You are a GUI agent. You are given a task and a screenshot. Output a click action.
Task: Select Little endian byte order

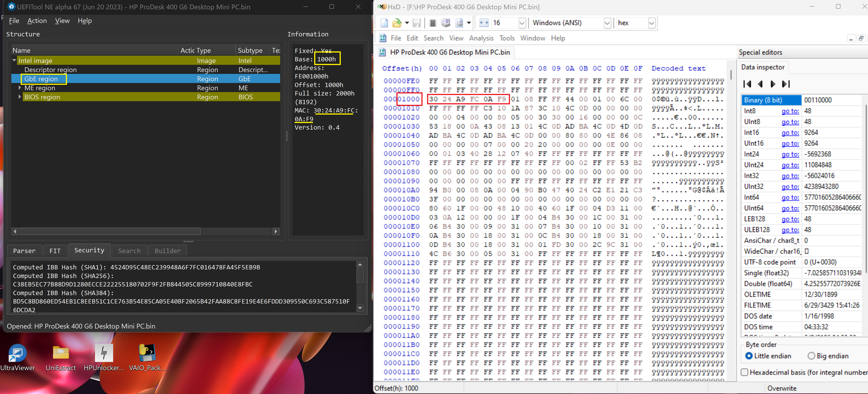coord(749,356)
